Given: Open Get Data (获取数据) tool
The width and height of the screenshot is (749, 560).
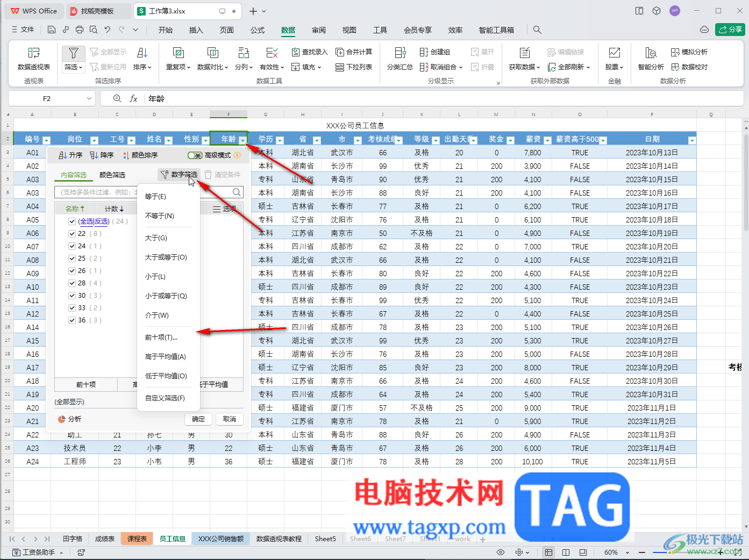Looking at the screenshot, I should point(525,58).
